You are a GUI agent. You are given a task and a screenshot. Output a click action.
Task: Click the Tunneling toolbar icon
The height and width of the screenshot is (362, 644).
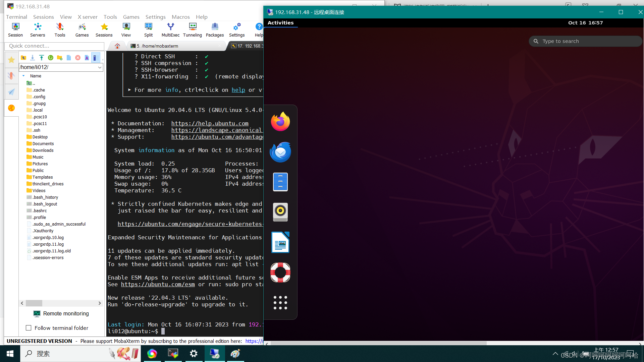point(193,30)
